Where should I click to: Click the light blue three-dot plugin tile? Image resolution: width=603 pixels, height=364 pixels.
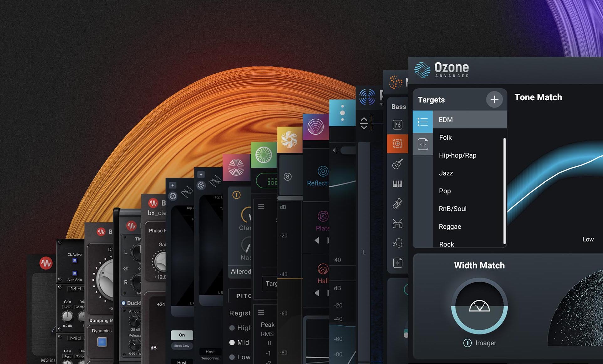pyautogui.click(x=342, y=113)
